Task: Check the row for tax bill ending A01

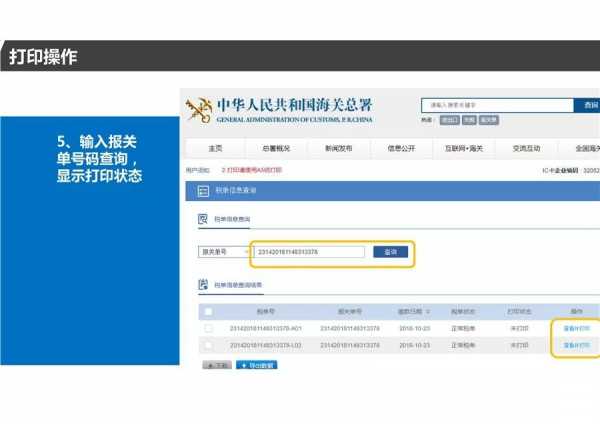Action: tap(208, 328)
